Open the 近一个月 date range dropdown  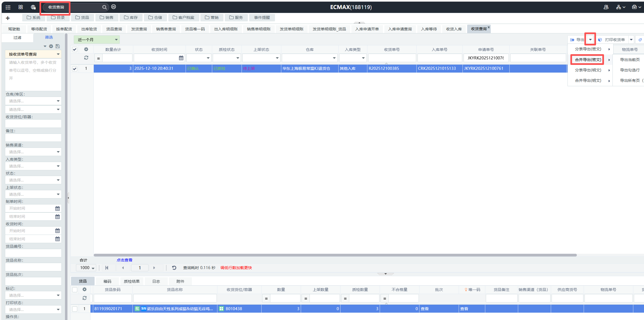click(x=97, y=40)
